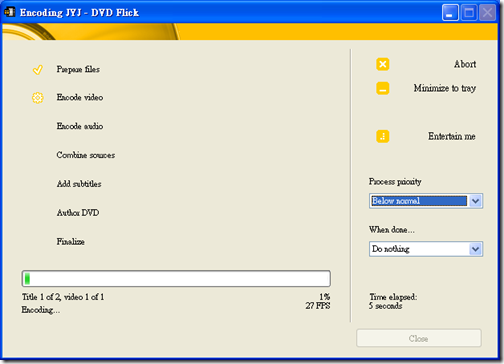The height and width of the screenshot is (364, 504).
Task: Minimize the DVD Flick window
Action: point(450,13)
